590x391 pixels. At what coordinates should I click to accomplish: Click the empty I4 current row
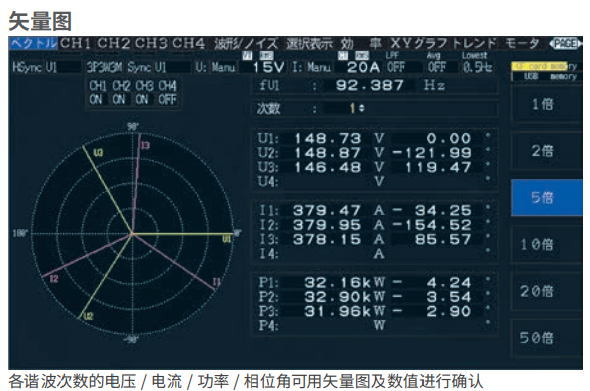[x=376, y=254]
